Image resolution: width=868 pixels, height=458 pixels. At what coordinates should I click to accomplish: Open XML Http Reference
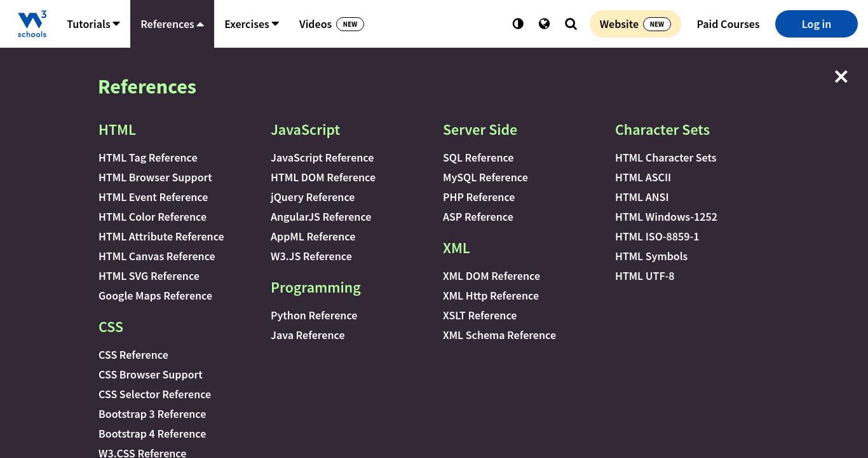coord(491,296)
